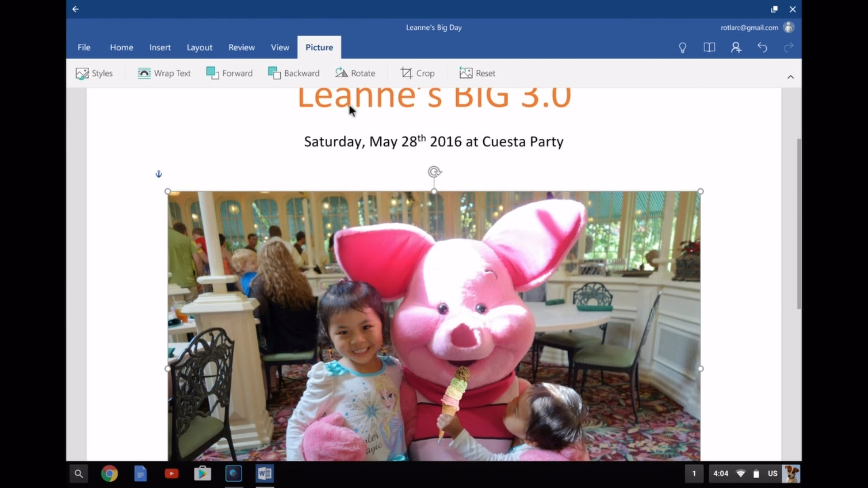The height and width of the screenshot is (488, 868).
Task: Activate the Crop tool
Action: coord(418,73)
